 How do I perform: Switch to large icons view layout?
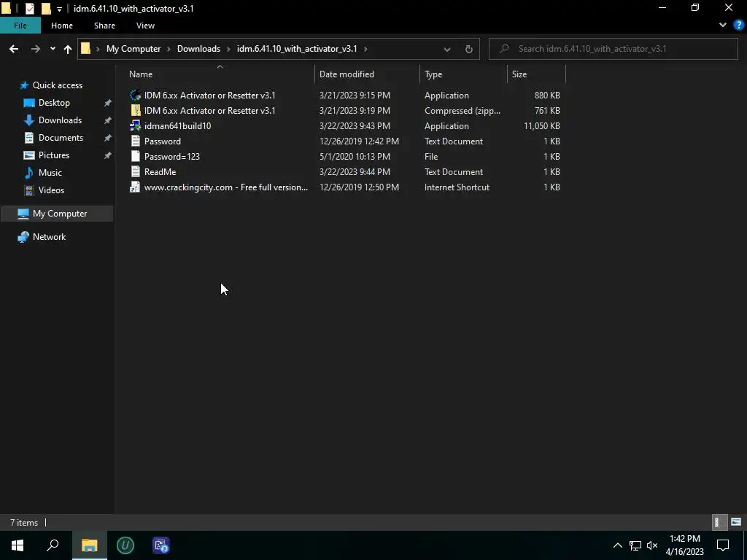736,522
